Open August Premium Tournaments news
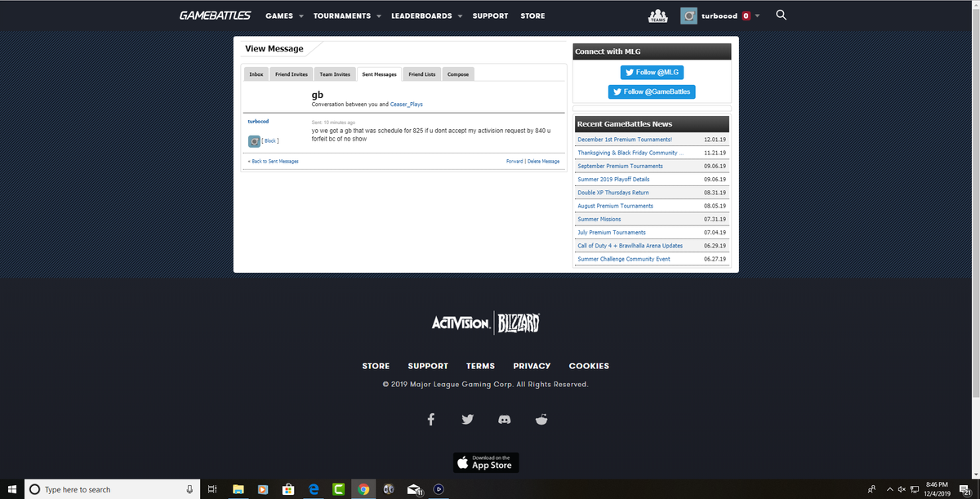 pos(615,206)
